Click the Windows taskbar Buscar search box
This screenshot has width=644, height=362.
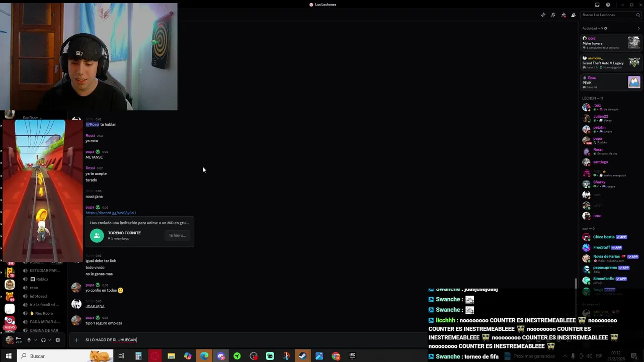[x=65, y=356]
